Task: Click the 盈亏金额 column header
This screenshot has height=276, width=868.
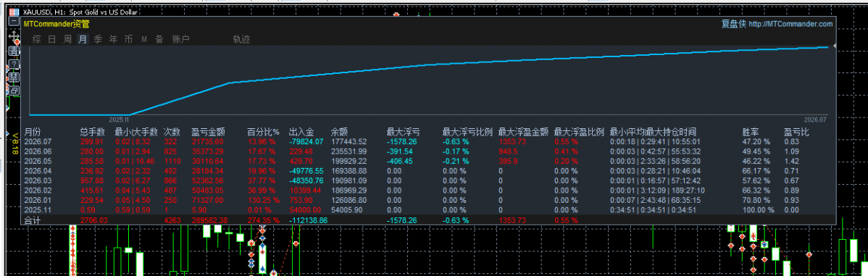Action: coord(208,132)
